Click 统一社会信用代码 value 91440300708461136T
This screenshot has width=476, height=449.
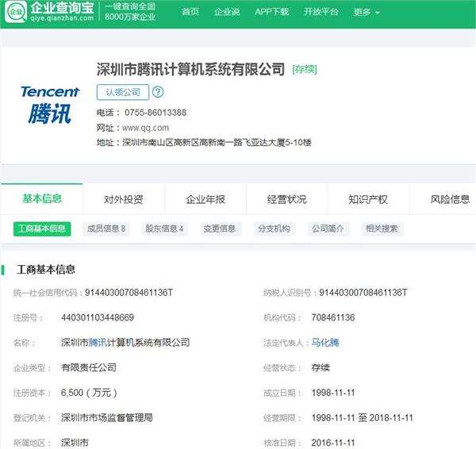[x=129, y=293]
